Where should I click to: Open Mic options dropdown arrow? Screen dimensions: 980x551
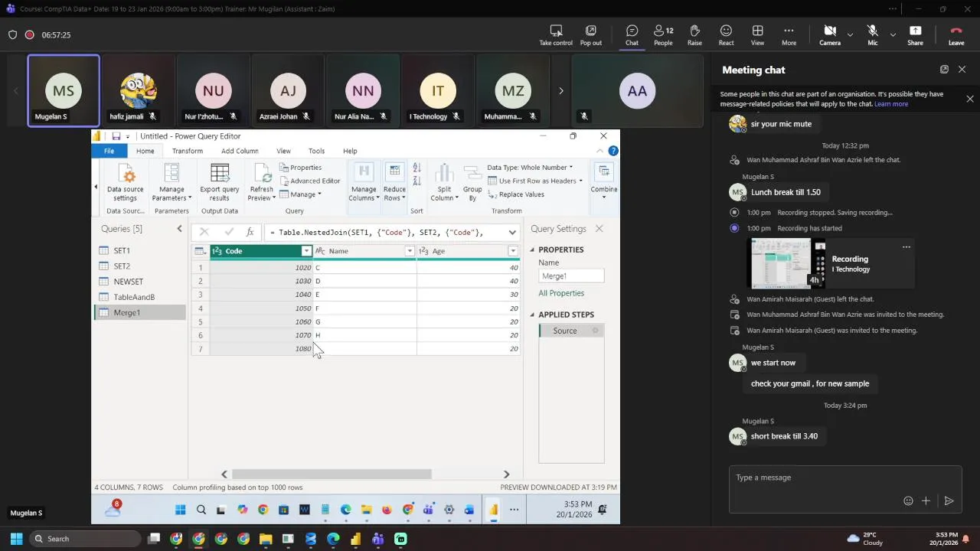click(x=893, y=34)
